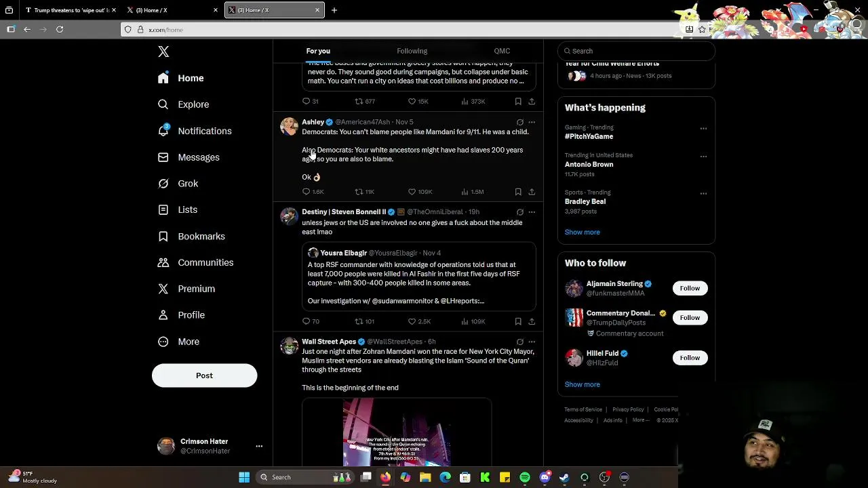The image size is (868, 488).
Task: Go to Home in sidebar
Action: pyautogui.click(x=180, y=78)
